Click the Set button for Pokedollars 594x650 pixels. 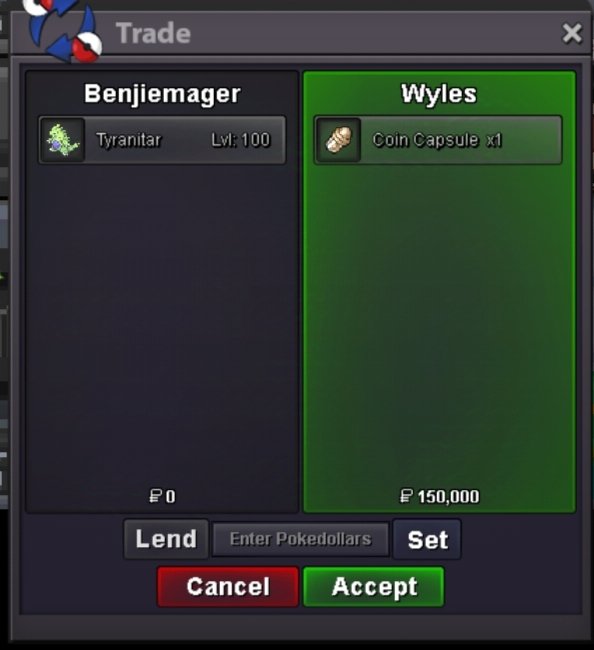click(427, 539)
